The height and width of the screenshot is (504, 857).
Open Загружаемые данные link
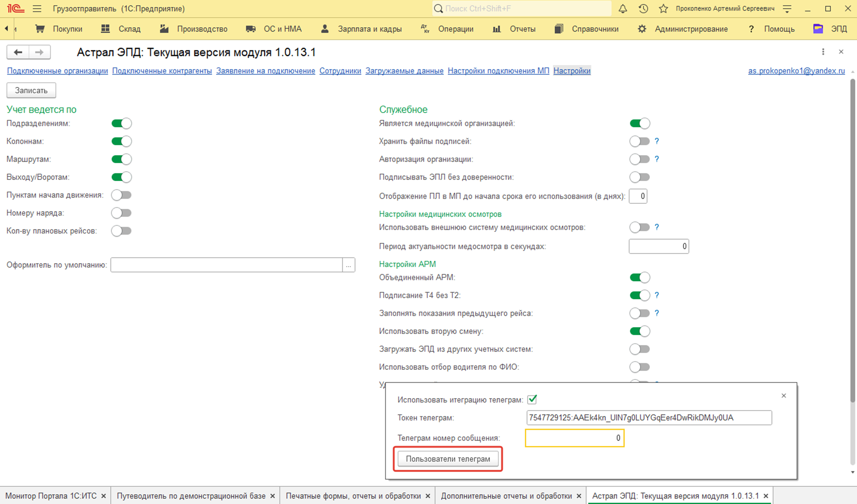(404, 71)
